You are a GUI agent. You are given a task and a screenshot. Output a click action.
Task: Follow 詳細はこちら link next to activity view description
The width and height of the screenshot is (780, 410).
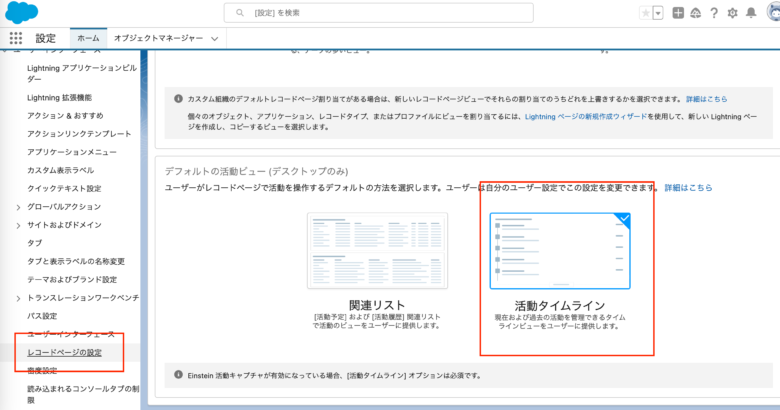pyautogui.click(x=688, y=188)
